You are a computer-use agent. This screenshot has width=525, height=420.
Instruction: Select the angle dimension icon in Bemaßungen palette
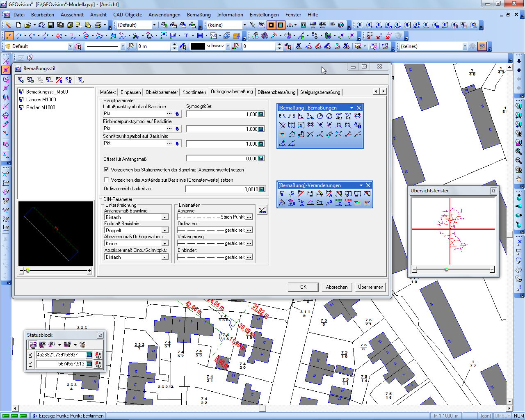point(301,116)
